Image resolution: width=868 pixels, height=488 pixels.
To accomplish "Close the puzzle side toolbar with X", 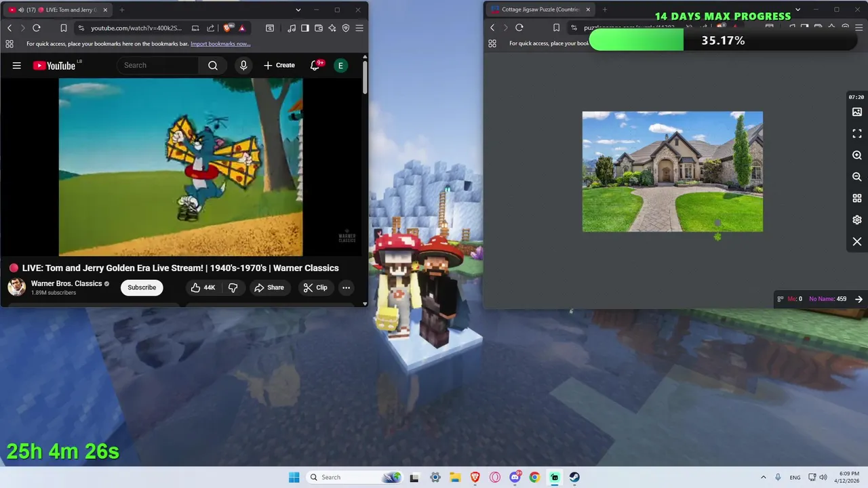I will (x=857, y=242).
